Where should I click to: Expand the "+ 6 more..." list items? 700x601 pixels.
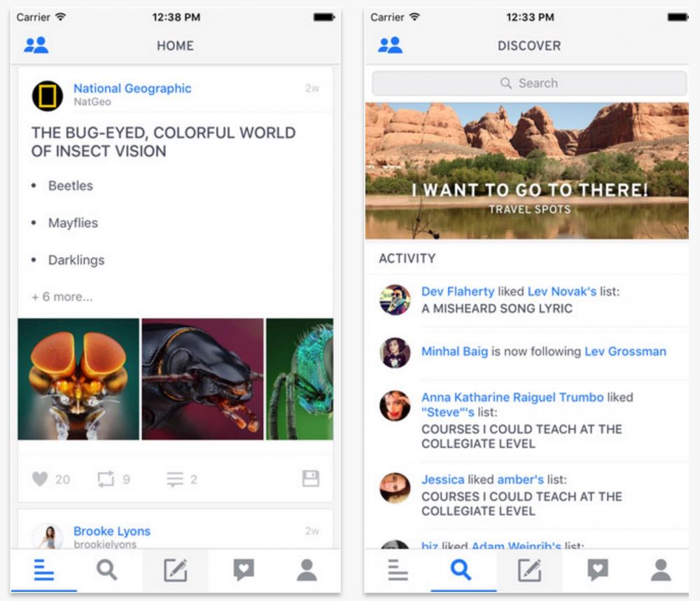click(62, 297)
